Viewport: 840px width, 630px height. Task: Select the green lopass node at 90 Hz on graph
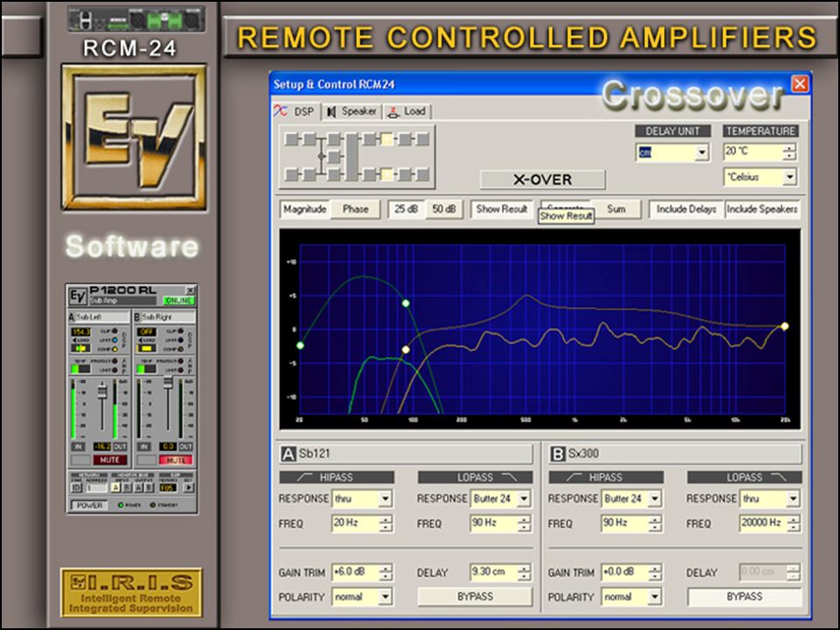[x=406, y=304]
